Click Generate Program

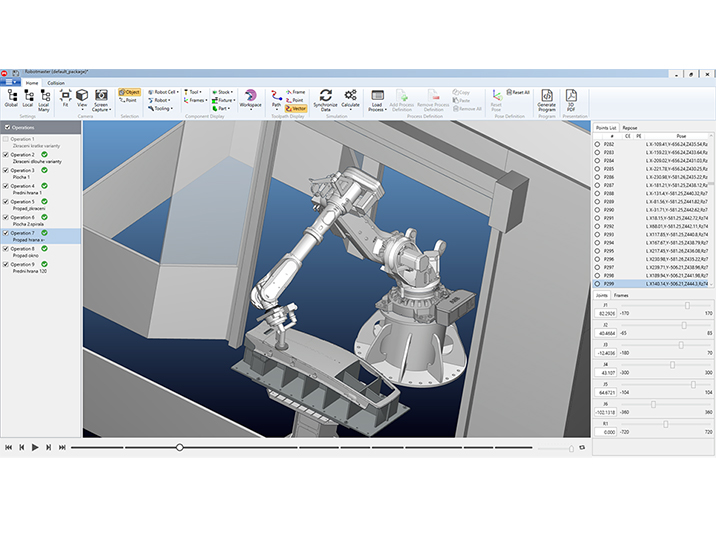(x=547, y=100)
